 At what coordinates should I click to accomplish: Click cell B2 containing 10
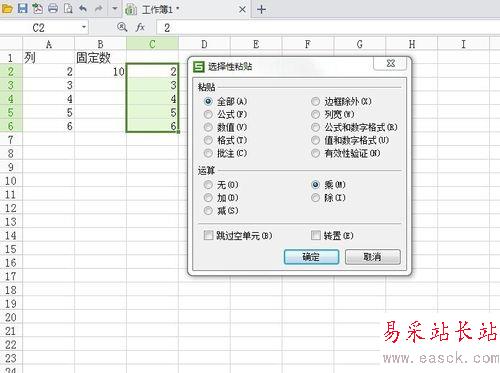[100, 71]
